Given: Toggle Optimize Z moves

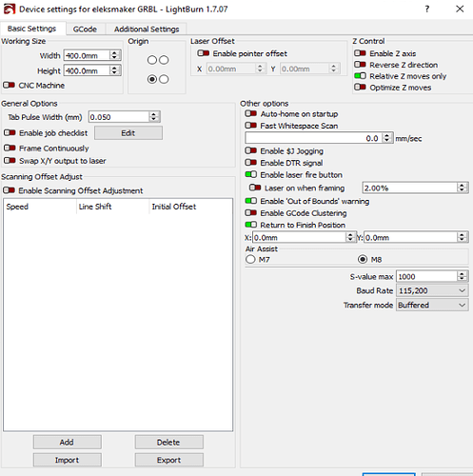Looking at the screenshot, I should pos(360,87).
